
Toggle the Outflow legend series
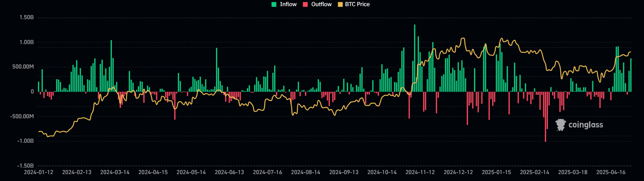321,4
